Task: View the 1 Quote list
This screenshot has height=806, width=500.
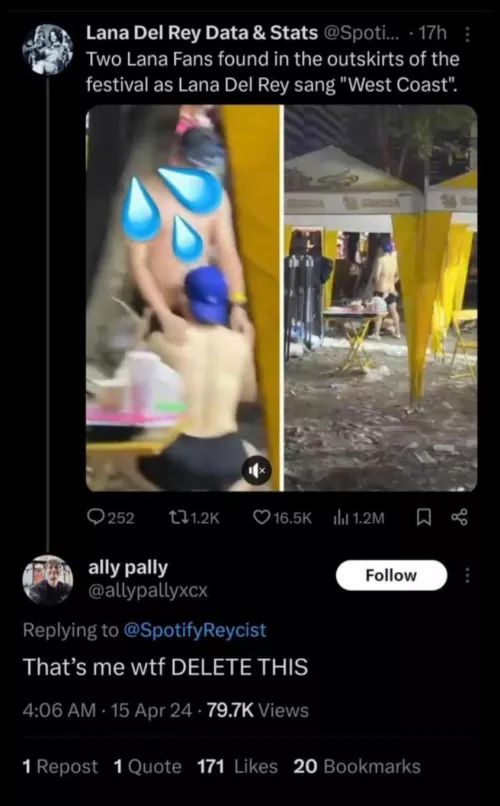Action: (x=147, y=766)
